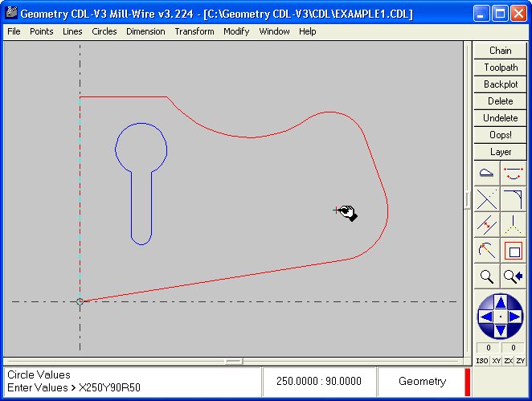Screen dimensions: 532x401
Task: Click the horizontal splitter handle below drawing area
Action: 233,362
